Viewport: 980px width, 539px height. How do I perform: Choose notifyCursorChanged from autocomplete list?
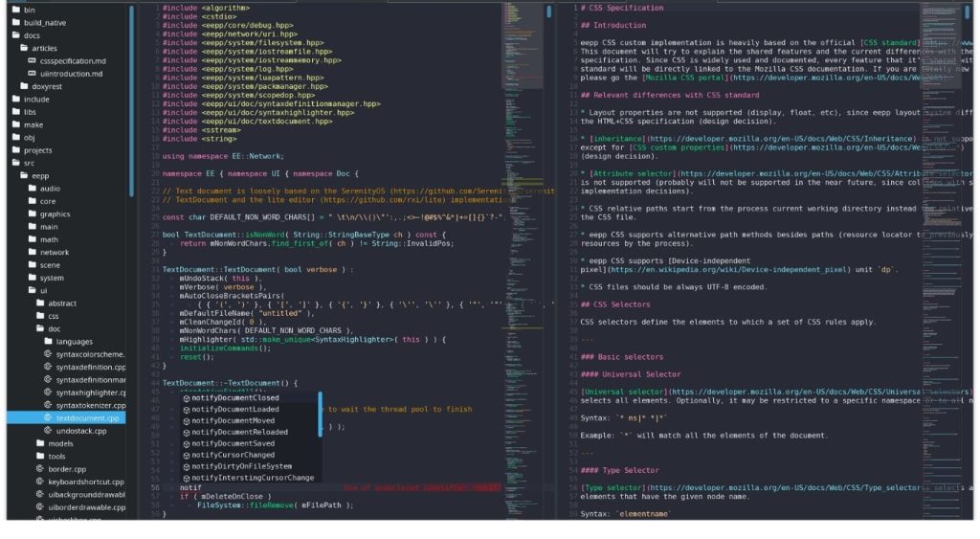coord(249,455)
